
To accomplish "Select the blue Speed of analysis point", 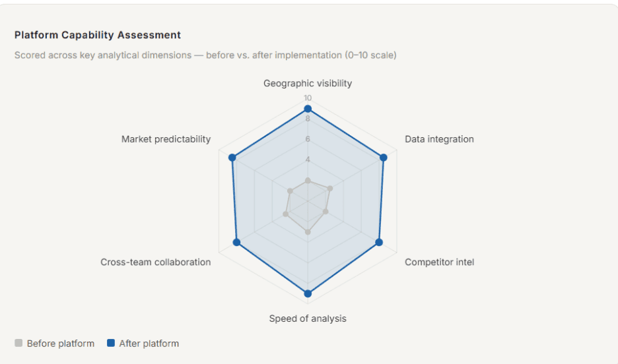I will [x=308, y=293].
